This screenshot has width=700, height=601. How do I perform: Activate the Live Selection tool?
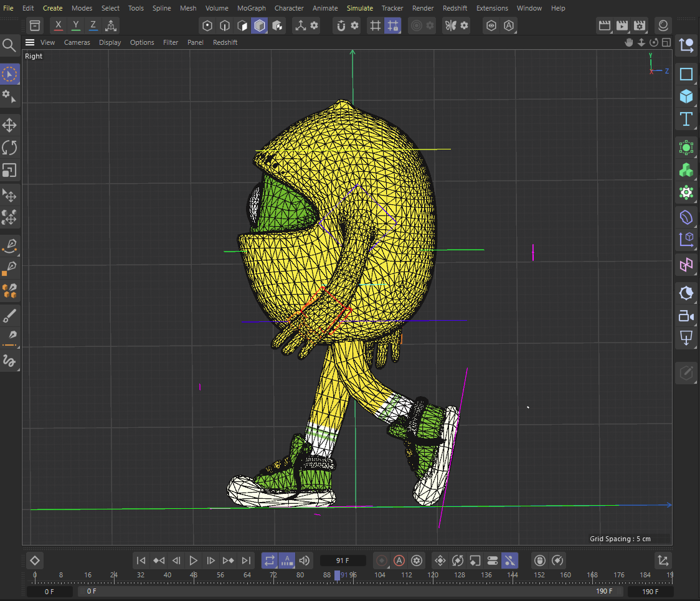click(x=9, y=74)
